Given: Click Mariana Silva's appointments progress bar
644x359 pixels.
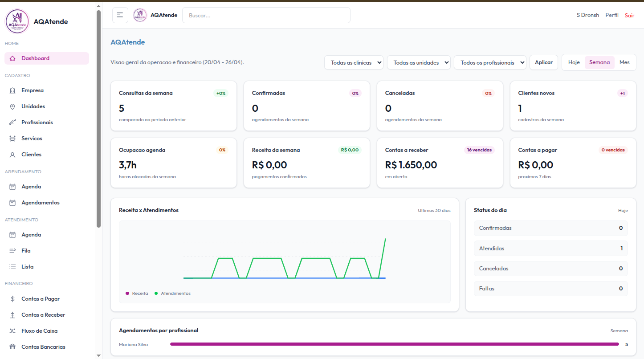Looking at the screenshot, I should [394, 344].
